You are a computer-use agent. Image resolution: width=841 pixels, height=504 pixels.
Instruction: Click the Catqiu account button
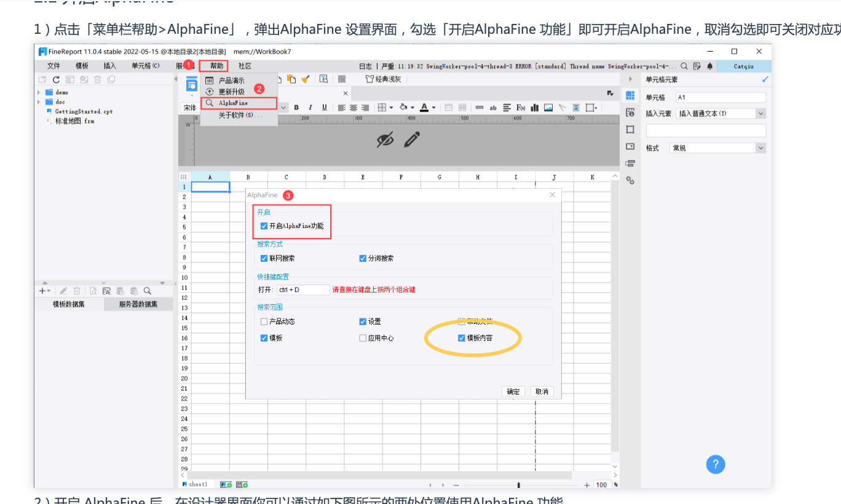[743, 66]
